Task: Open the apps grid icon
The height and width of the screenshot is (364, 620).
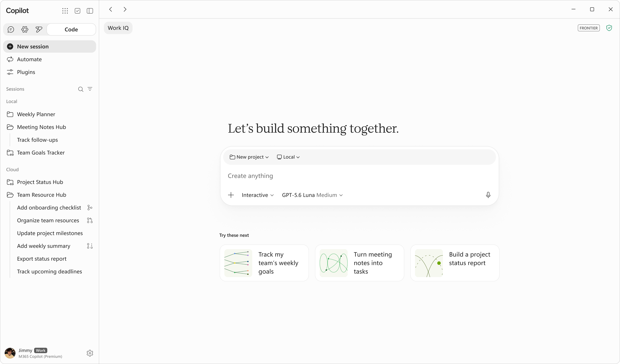Action: pyautogui.click(x=65, y=11)
